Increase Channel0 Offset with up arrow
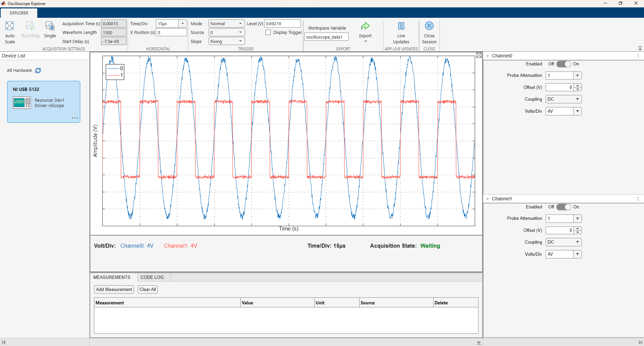 pyautogui.click(x=578, y=86)
